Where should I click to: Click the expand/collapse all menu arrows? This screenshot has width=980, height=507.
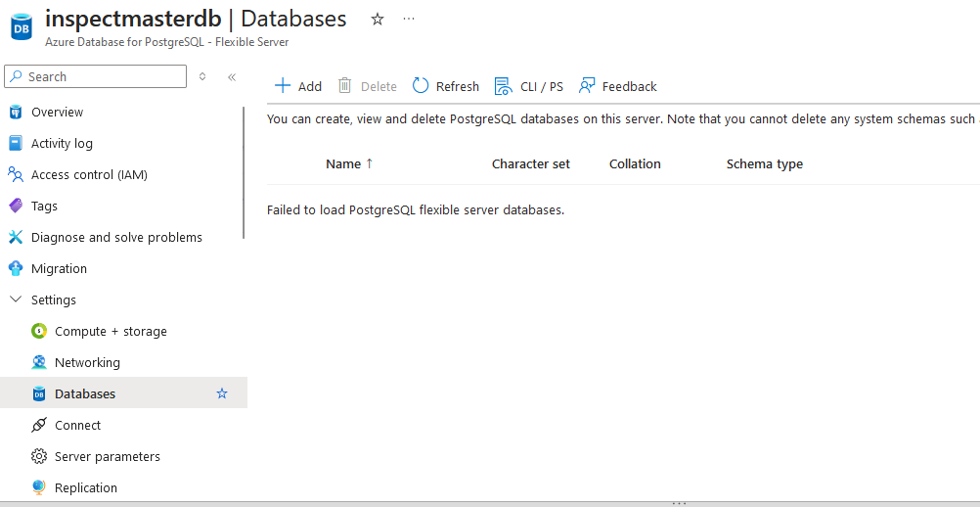[x=201, y=76]
